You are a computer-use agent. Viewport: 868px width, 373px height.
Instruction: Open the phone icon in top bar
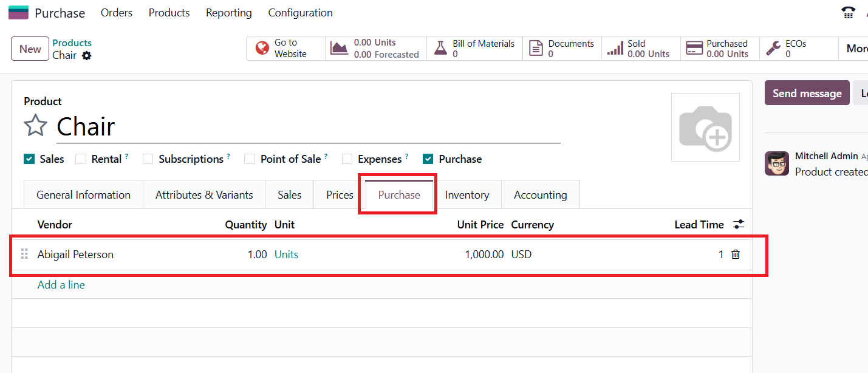coord(848,13)
